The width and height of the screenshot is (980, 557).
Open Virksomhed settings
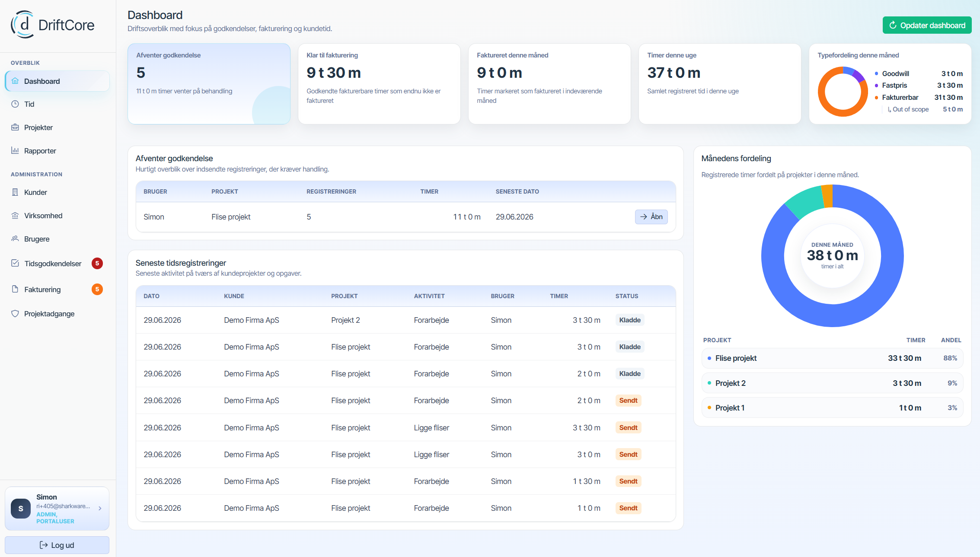(57, 215)
